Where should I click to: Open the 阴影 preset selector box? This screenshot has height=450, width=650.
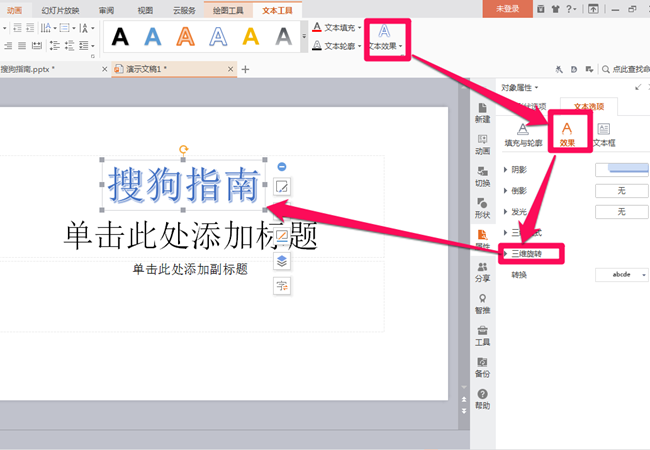pos(621,169)
